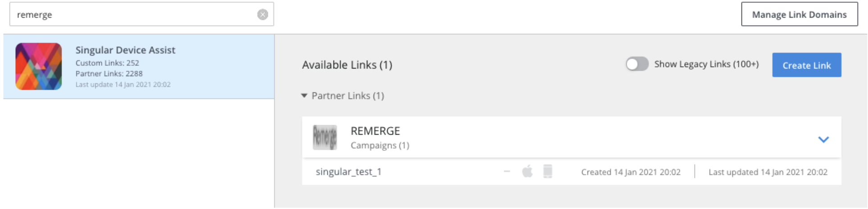This screenshot has width=868, height=209.
Task: Click the dash icon on the singular_test_1 row
Action: [x=507, y=172]
